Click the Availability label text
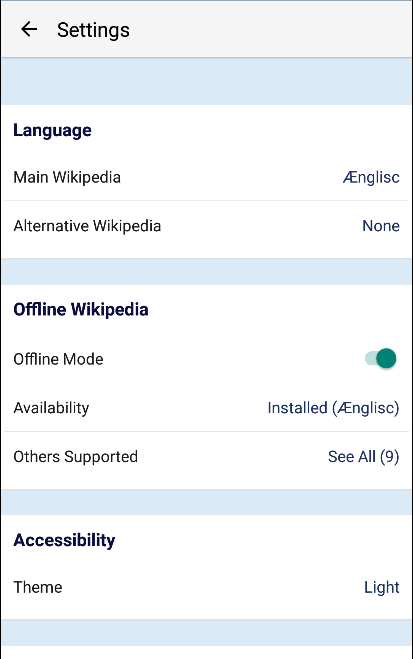 (51, 408)
